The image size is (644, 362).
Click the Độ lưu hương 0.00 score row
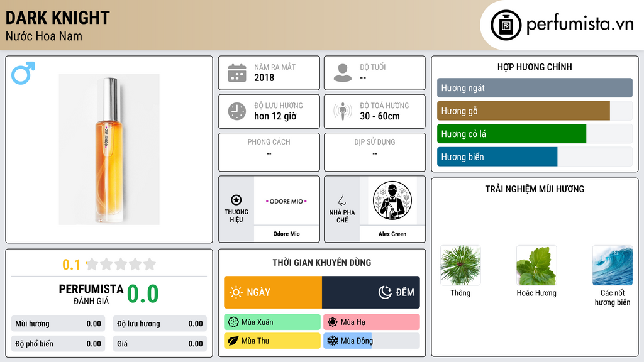coord(160,324)
